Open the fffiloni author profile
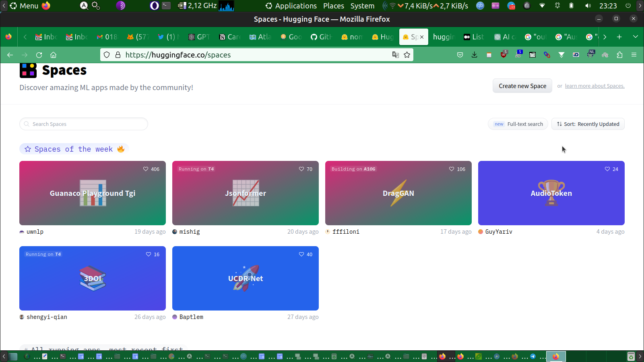Screen dimensions: 644x362 [x=346, y=232]
